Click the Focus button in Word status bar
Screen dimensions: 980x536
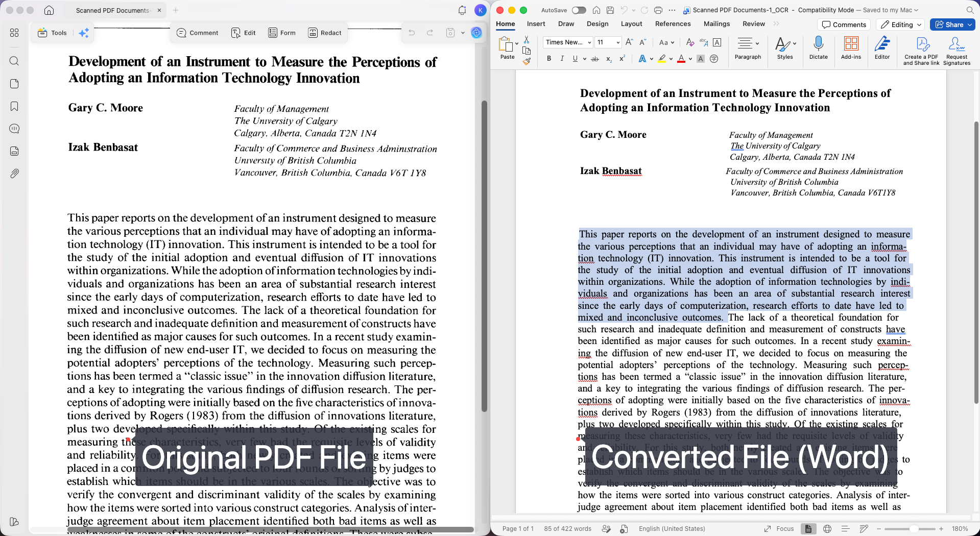tap(779, 529)
